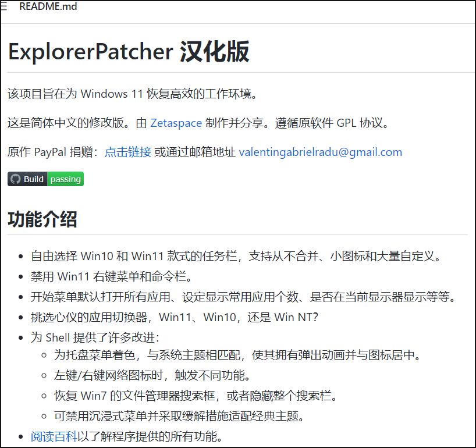Open the 阅读百科 wiki link
The image size is (476, 448).
54,436
